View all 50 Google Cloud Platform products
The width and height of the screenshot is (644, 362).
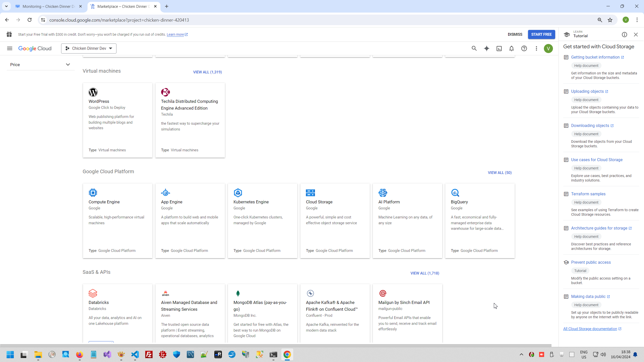click(x=500, y=173)
